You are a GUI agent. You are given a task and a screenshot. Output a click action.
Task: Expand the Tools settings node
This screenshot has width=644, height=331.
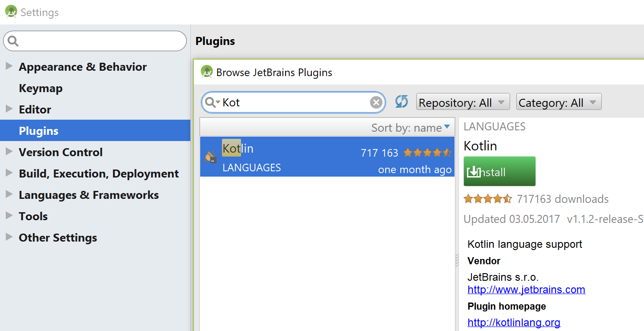9,216
